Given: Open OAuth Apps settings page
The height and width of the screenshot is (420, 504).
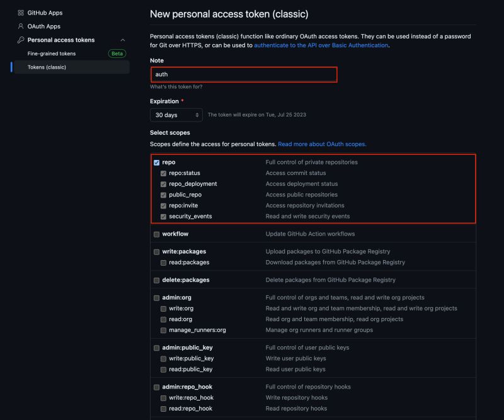Looking at the screenshot, I should [x=44, y=26].
